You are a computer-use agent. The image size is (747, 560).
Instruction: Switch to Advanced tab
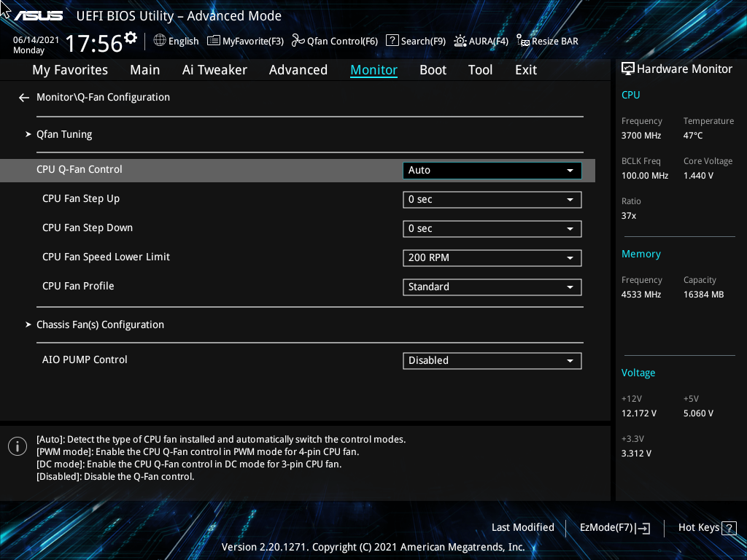pyautogui.click(x=298, y=70)
